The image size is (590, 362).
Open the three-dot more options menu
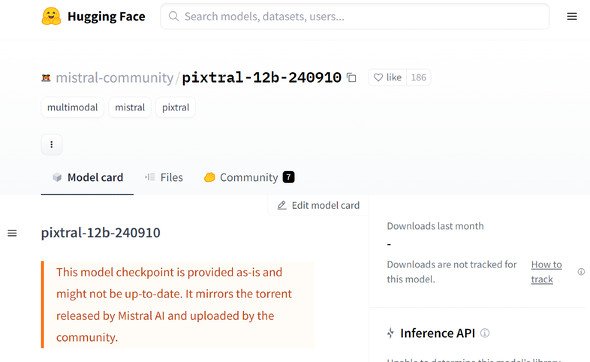[x=52, y=144]
